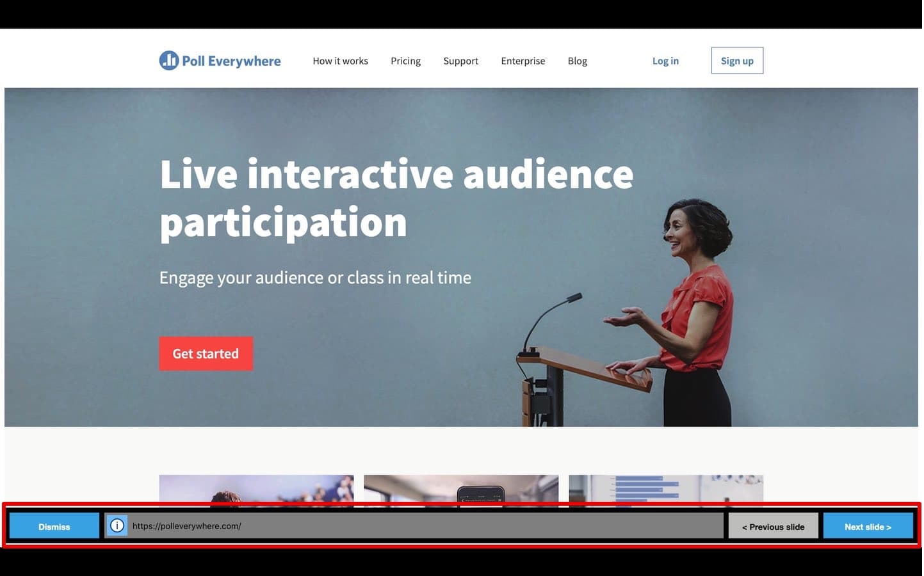The image size is (924, 576).
Task: Click the Log in link
Action: coord(665,61)
